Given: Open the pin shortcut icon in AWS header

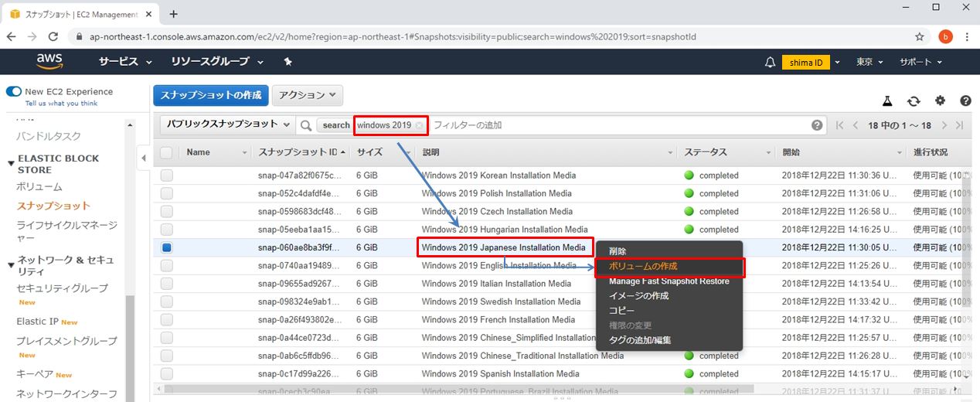Looking at the screenshot, I should [288, 61].
